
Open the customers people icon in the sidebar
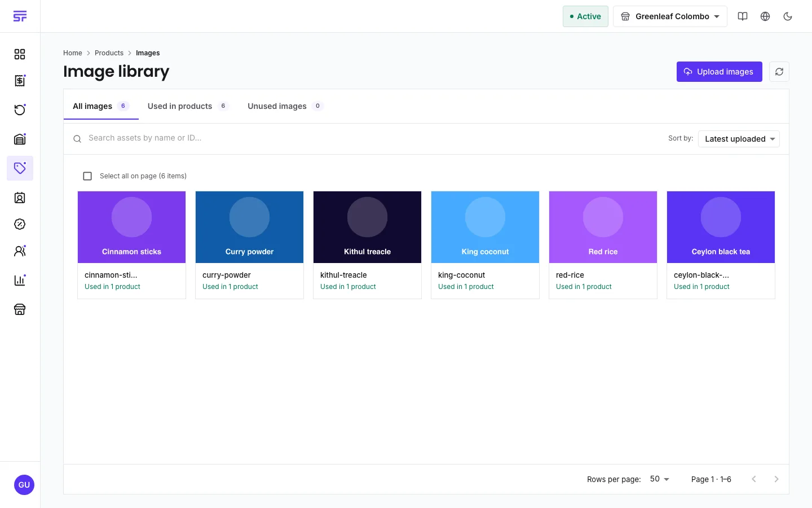[20, 251]
